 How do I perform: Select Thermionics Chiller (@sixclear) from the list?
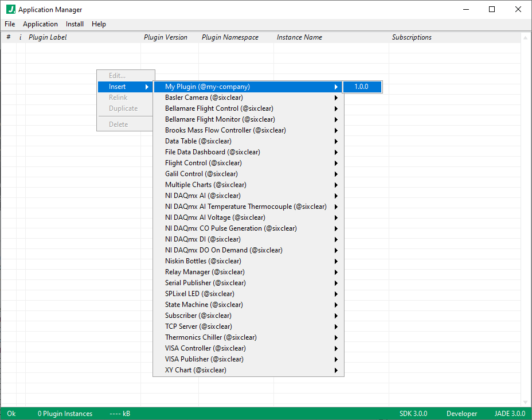[x=210, y=337]
